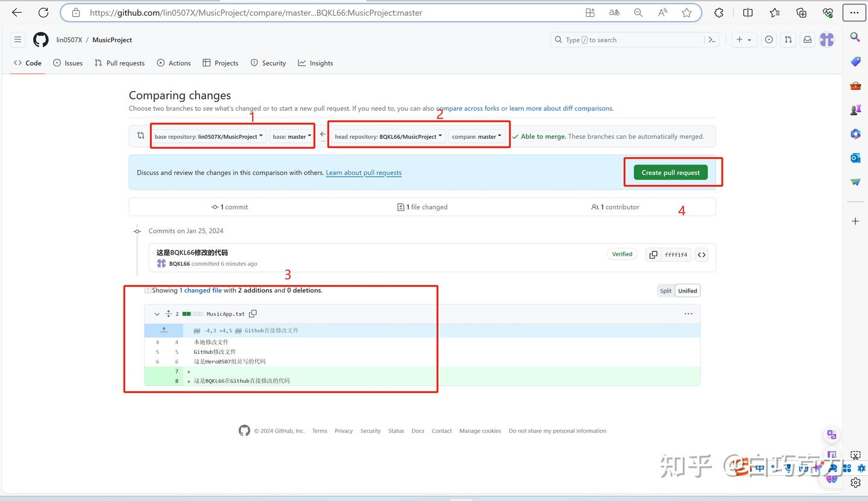Click the GitHub octocat logo

pos(40,39)
